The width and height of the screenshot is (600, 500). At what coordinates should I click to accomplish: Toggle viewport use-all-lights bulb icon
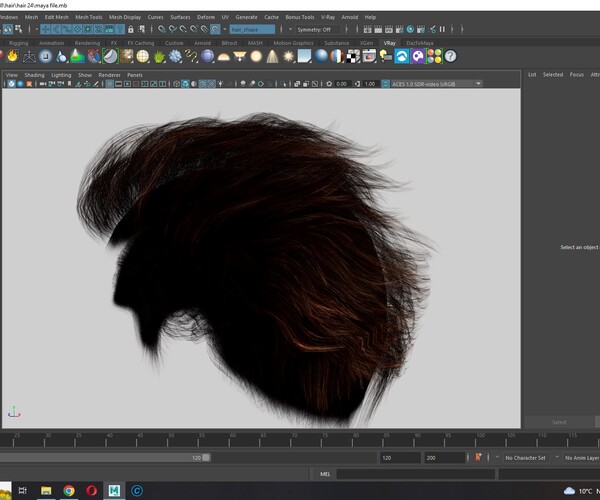[x=220, y=84]
